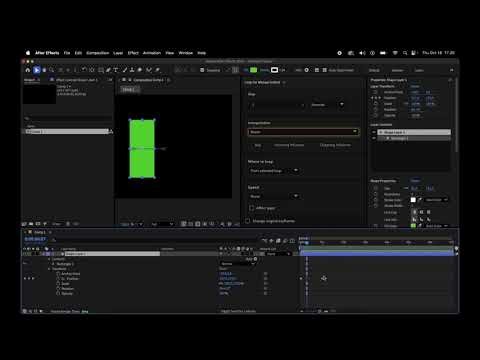Click the round line join icon

tap(421, 219)
